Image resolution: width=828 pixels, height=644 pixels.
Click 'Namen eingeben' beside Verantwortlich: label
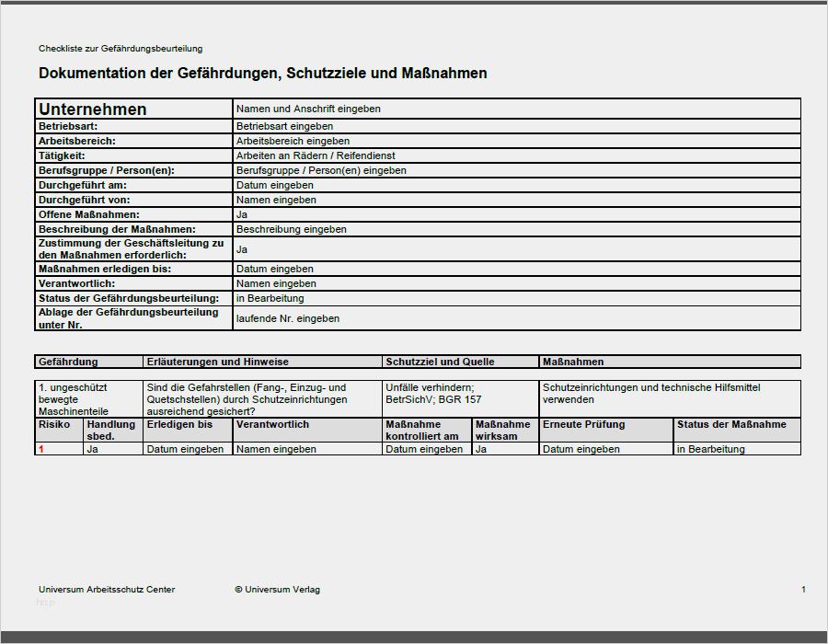pos(516,283)
